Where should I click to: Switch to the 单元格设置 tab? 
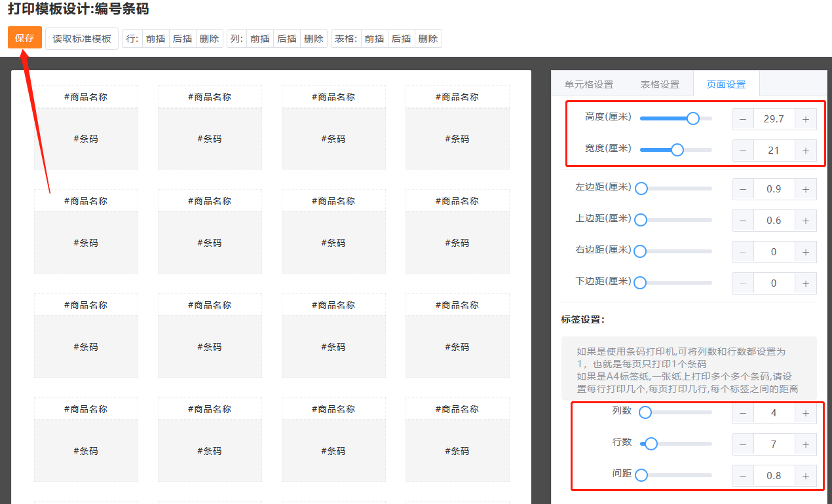click(x=589, y=84)
